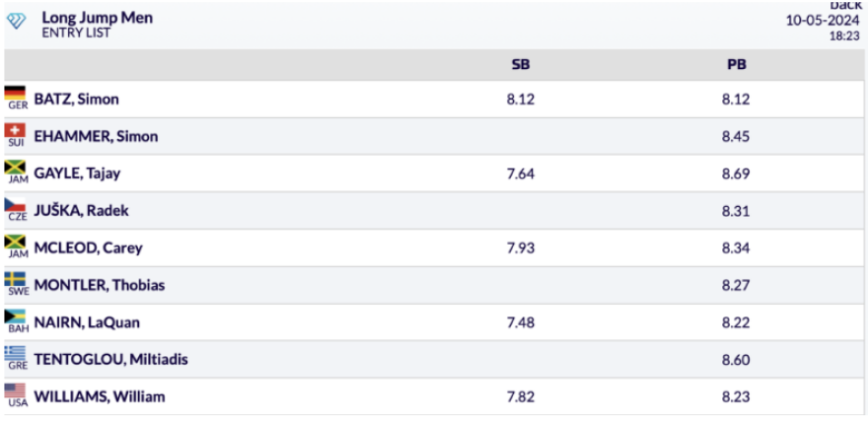Viewport: 868px width, 424px height.
Task: Click the Greek flag beside TENTOGLOU
Action: pos(16,357)
